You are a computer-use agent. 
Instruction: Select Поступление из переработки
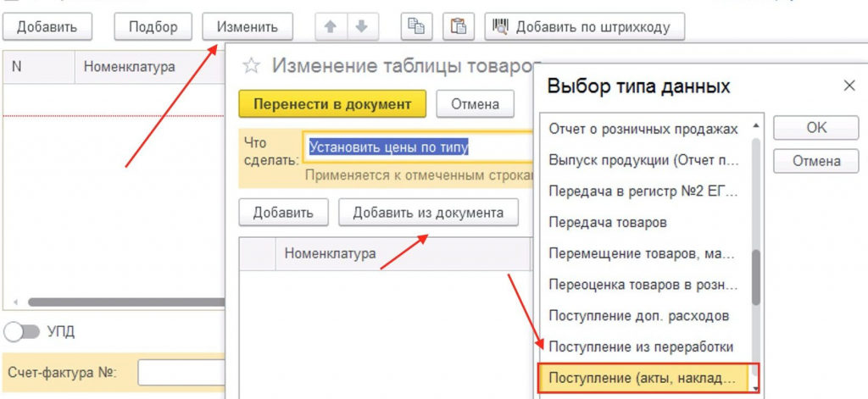(643, 346)
